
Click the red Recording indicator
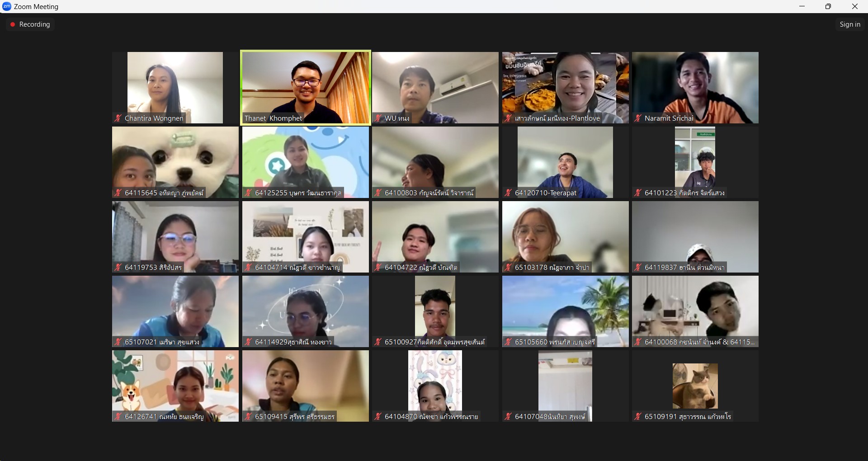click(30, 24)
